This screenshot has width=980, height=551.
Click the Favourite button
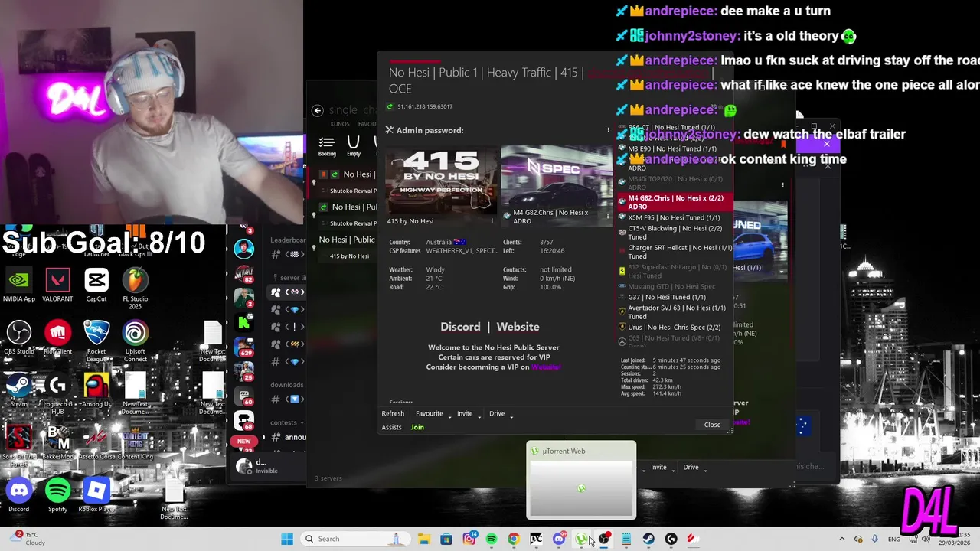point(430,414)
